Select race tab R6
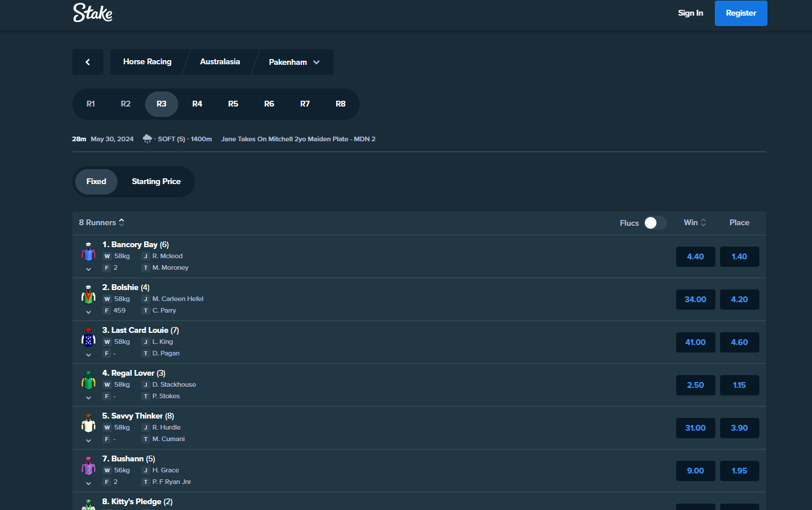Viewport: 812px width, 510px height. [x=269, y=104]
